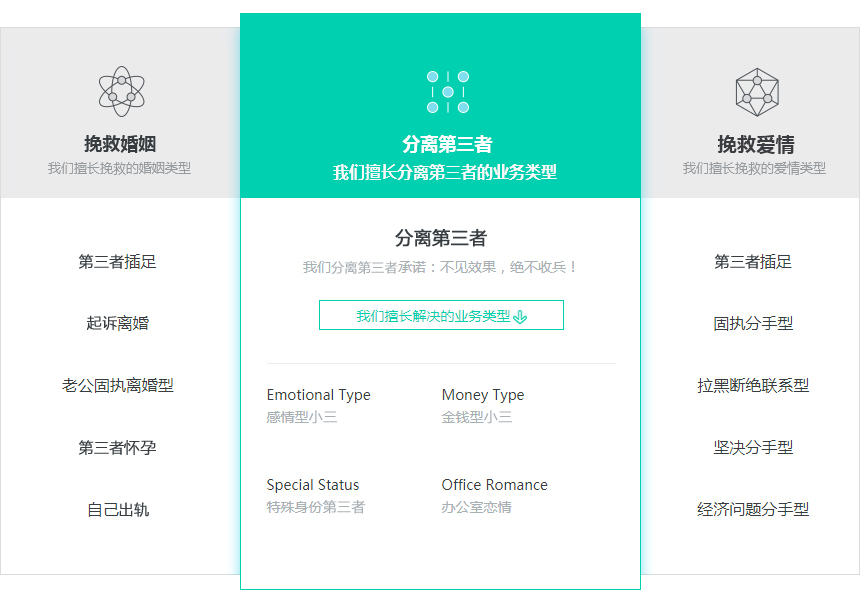Click 经济问题分手型 in the love list
Screen dimensions: 860x603
(753, 509)
